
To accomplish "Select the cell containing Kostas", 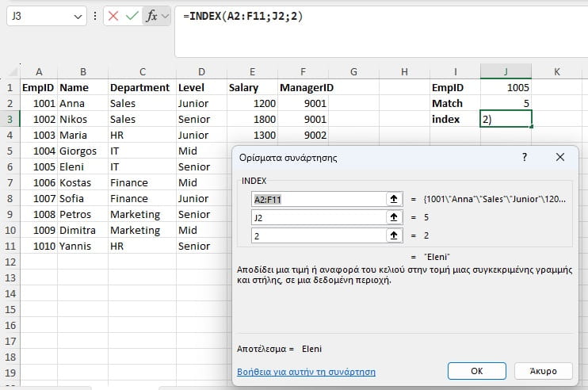I will pos(83,182).
